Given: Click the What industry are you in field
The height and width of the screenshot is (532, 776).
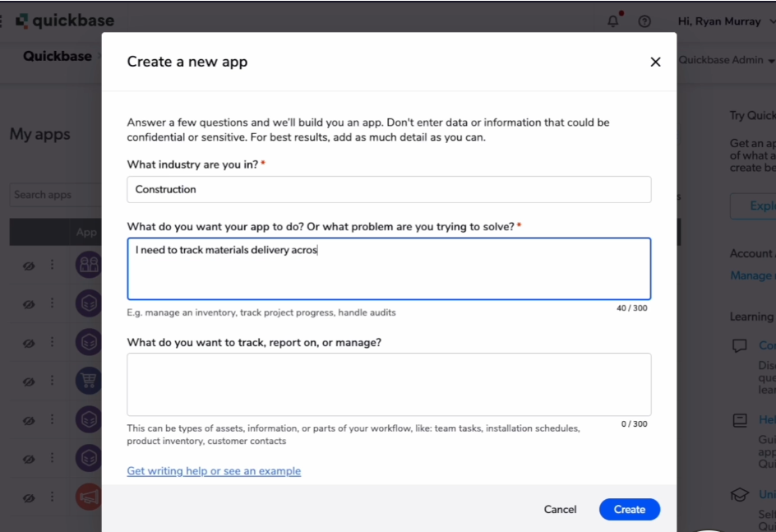Looking at the screenshot, I should click(389, 190).
